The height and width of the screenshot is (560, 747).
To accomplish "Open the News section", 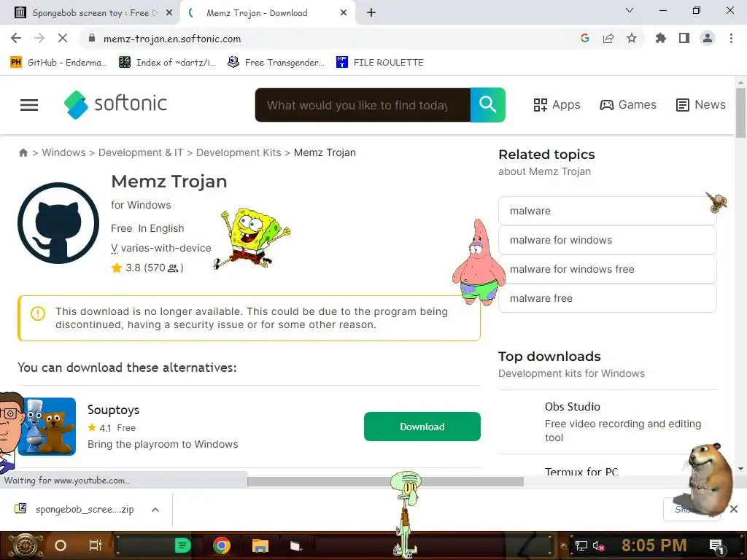I will (701, 105).
